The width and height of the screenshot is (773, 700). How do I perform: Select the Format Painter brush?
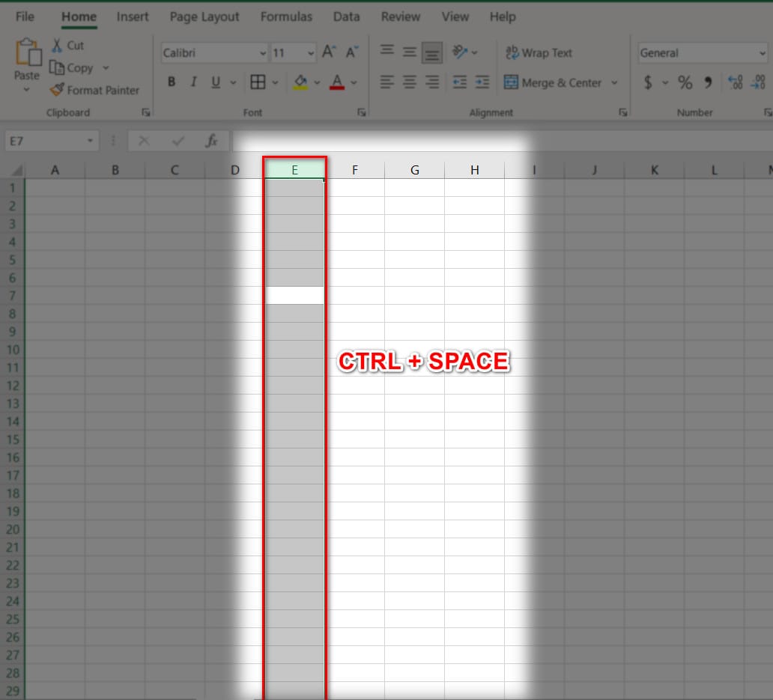pos(57,90)
